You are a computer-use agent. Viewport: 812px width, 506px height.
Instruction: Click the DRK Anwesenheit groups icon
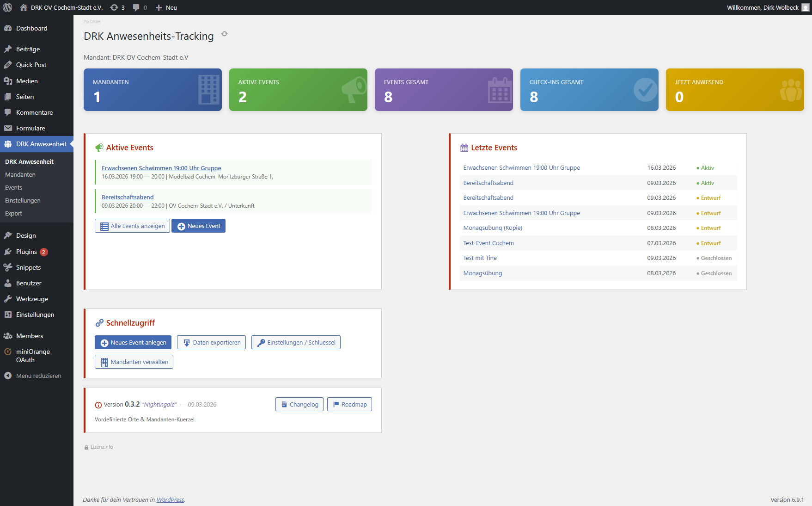pos(8,144)
